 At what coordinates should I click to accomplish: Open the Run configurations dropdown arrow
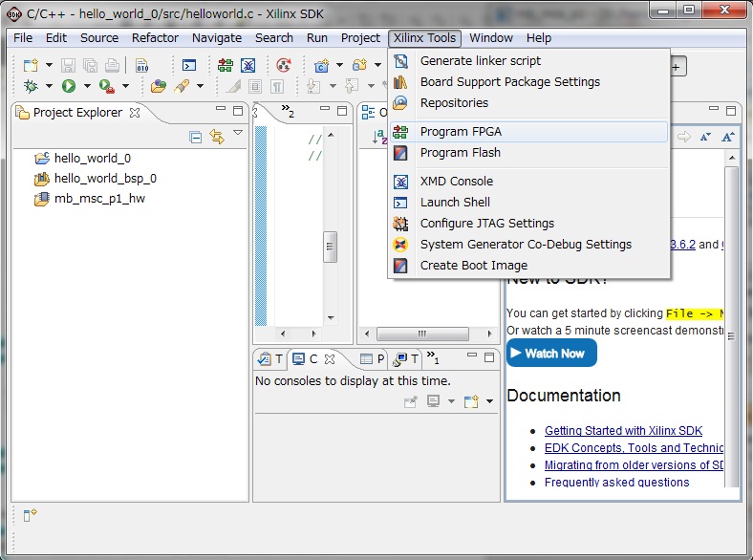click(87, 86)
